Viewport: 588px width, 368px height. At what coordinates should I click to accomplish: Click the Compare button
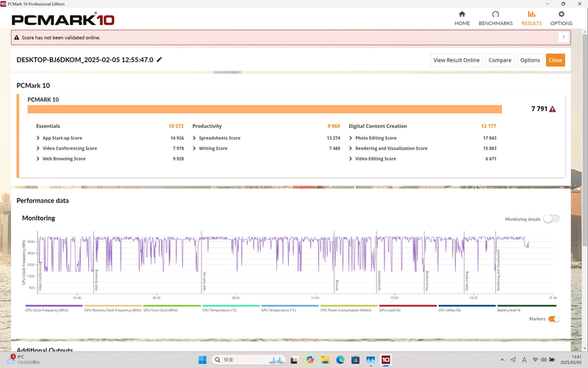tap(500, 60)
